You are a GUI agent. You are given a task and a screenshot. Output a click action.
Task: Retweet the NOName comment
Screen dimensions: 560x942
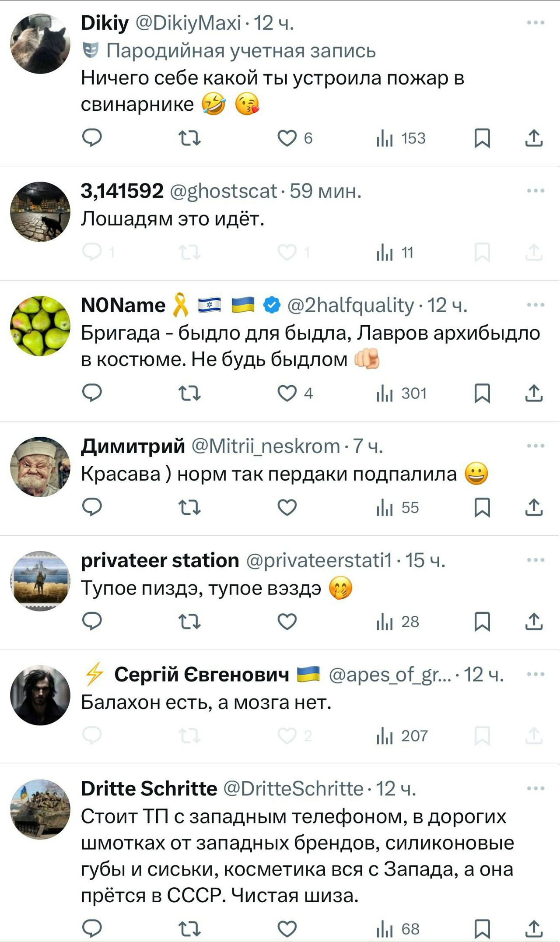coord(190,393)
